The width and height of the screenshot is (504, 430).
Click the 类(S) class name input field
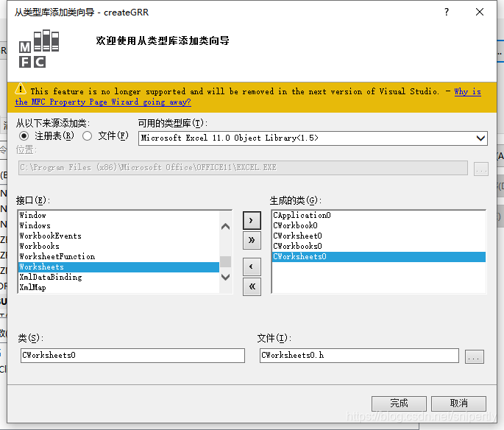click(x=132, y=356)
